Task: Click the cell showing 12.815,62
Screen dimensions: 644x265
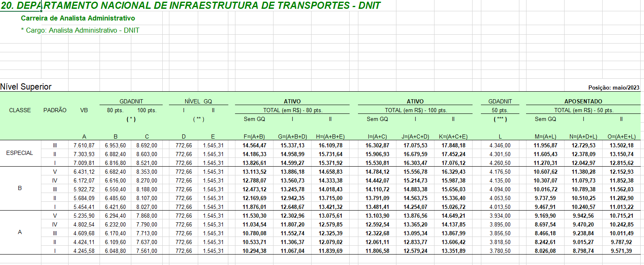Action: [x=621, y=163]
